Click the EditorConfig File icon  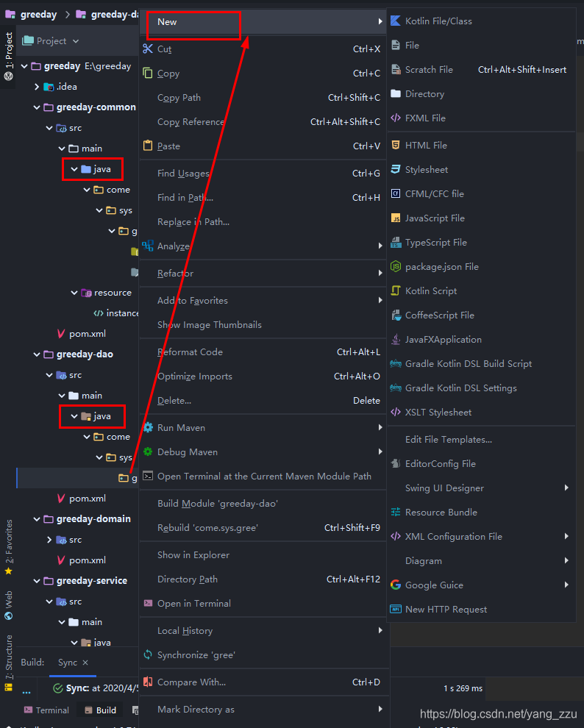pyautogui.click(x=396, y=464)
